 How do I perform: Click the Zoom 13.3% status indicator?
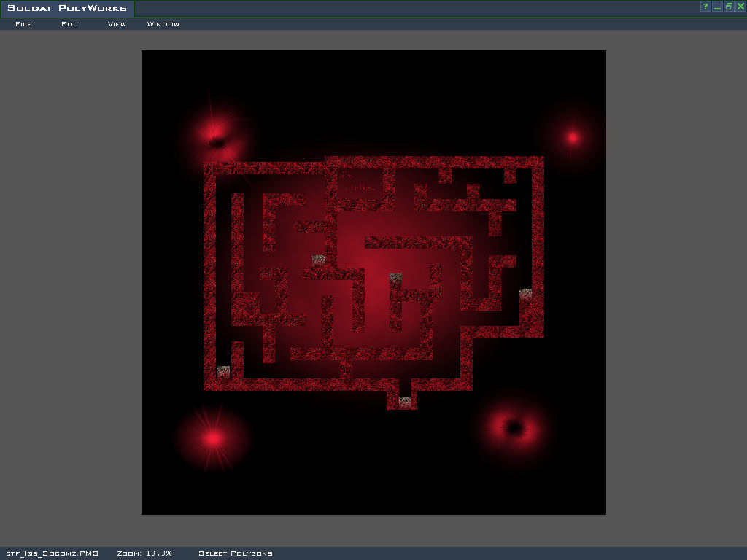coord(144,553)
